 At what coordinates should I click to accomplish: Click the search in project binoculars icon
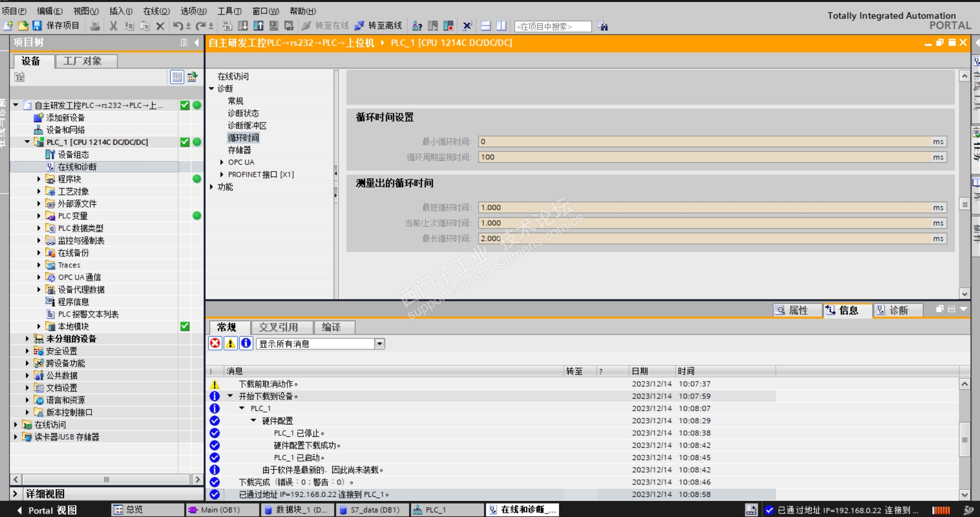tap(603, 26)
